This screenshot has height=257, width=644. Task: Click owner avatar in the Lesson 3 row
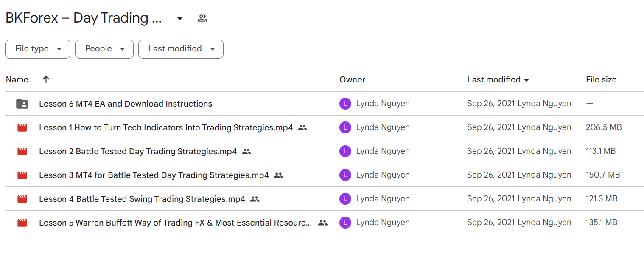(x=345, y=175)
